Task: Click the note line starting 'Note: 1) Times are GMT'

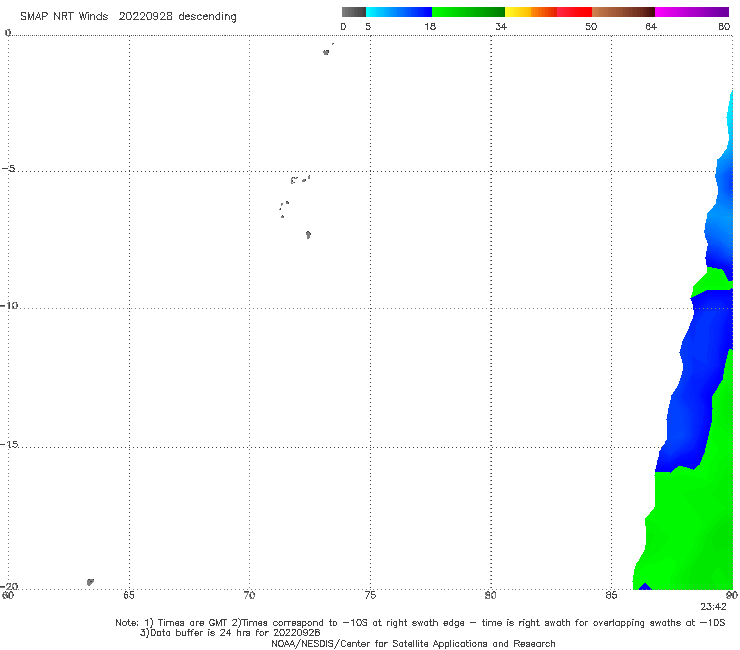Action: pos(420,623)
